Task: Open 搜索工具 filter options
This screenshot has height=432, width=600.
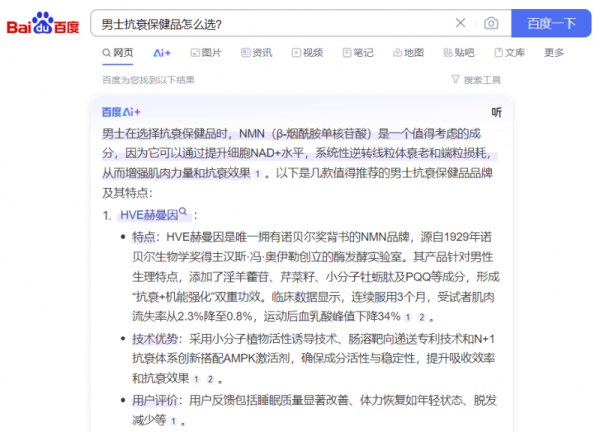Action: coord(476,80)
